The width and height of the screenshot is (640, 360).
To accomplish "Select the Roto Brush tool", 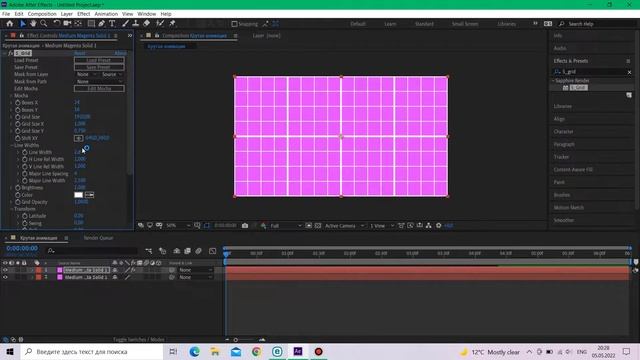I will click(x=160, y=24).
